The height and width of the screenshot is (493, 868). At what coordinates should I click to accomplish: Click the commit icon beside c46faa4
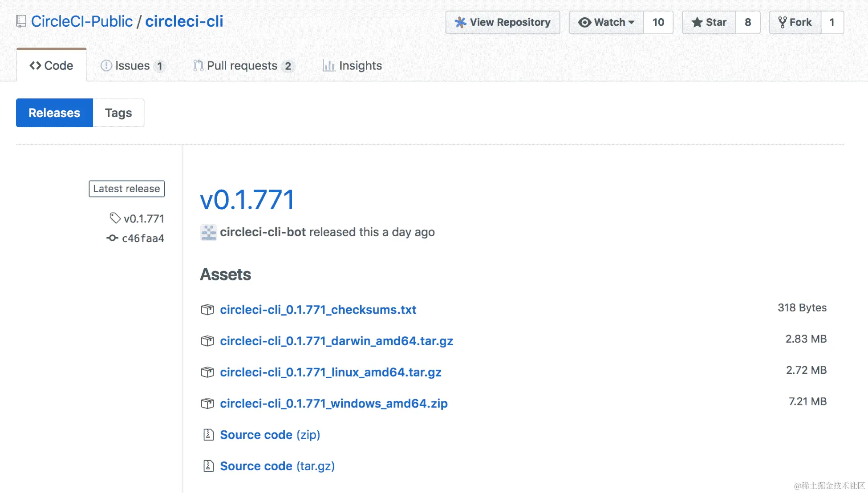pos(112,238)
